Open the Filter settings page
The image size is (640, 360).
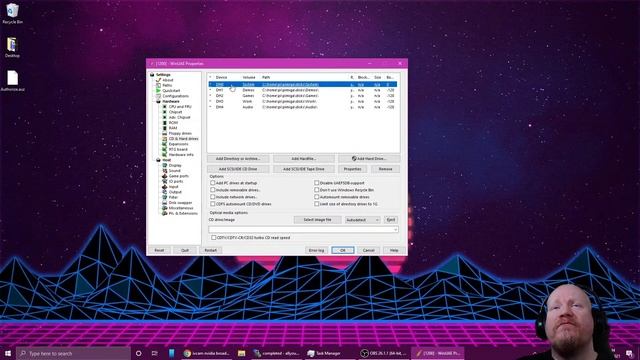click(173, 197)
